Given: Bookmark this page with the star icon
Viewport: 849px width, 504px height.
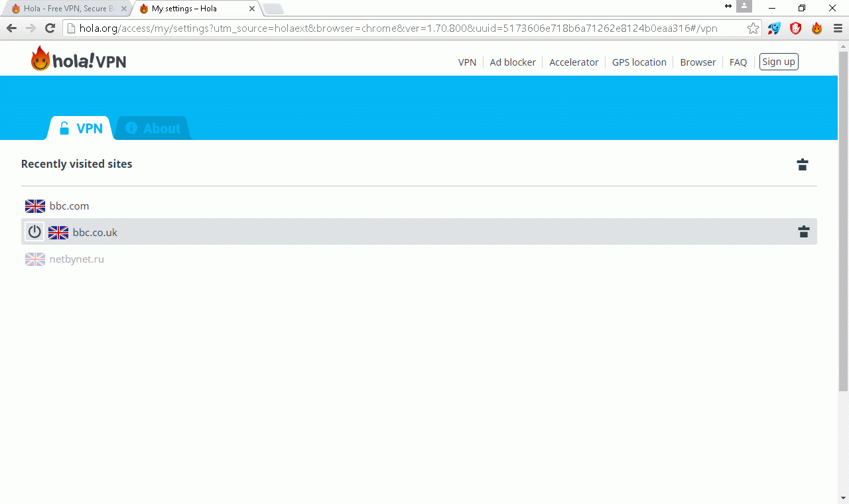Looking at the screenshot, I should coord(753,29).
